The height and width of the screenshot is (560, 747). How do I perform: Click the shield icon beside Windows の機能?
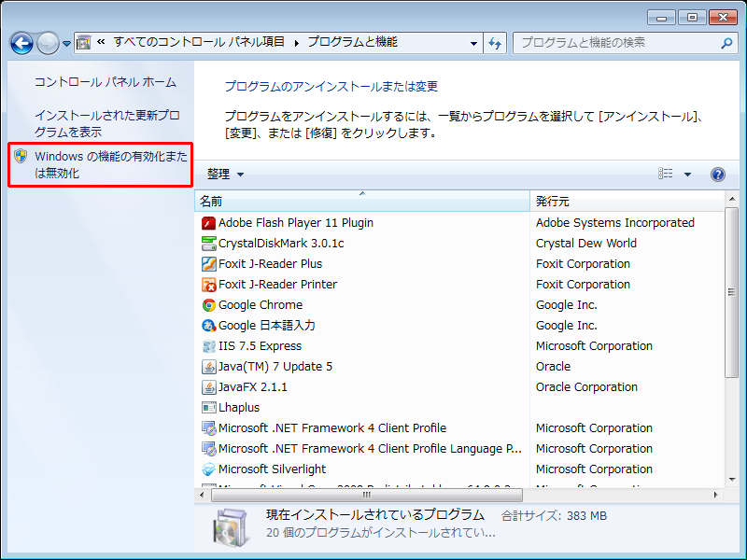click(21, 156)
